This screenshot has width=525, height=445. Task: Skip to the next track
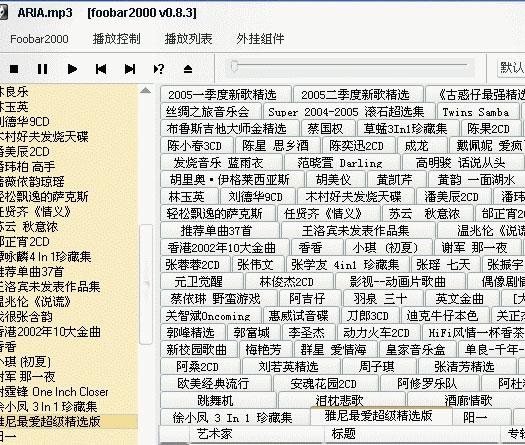pyautogui.click(x=130, y=69)
